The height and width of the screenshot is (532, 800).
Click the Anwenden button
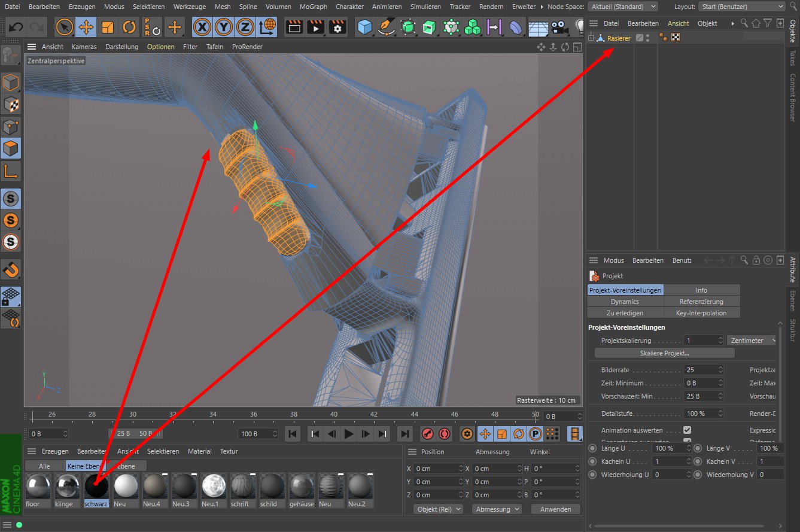[555, 509]
